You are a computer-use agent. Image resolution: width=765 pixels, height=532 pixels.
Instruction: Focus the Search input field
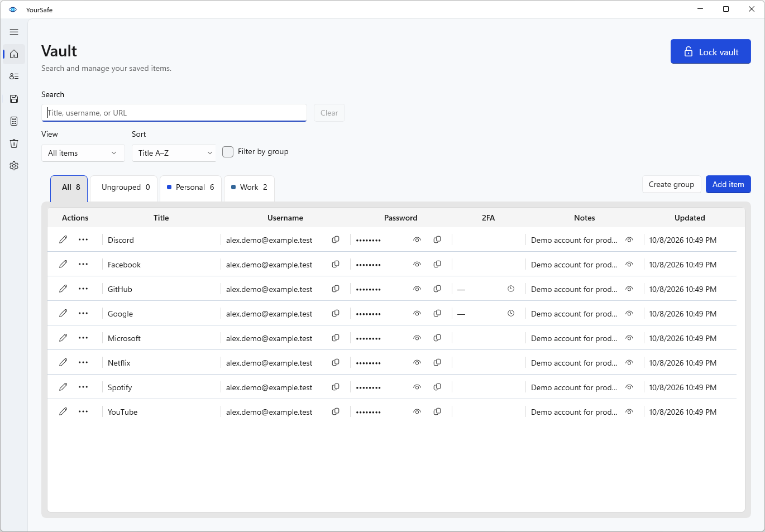click(x=174, y=113)
